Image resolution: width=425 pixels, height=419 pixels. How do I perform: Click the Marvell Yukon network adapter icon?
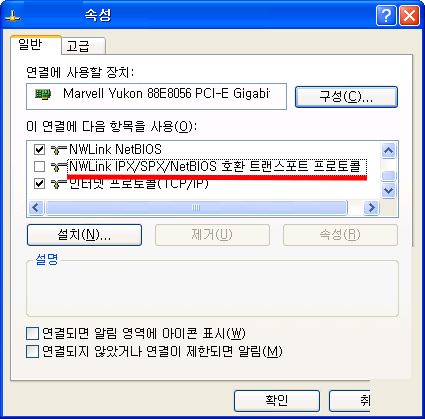point(43,94)
